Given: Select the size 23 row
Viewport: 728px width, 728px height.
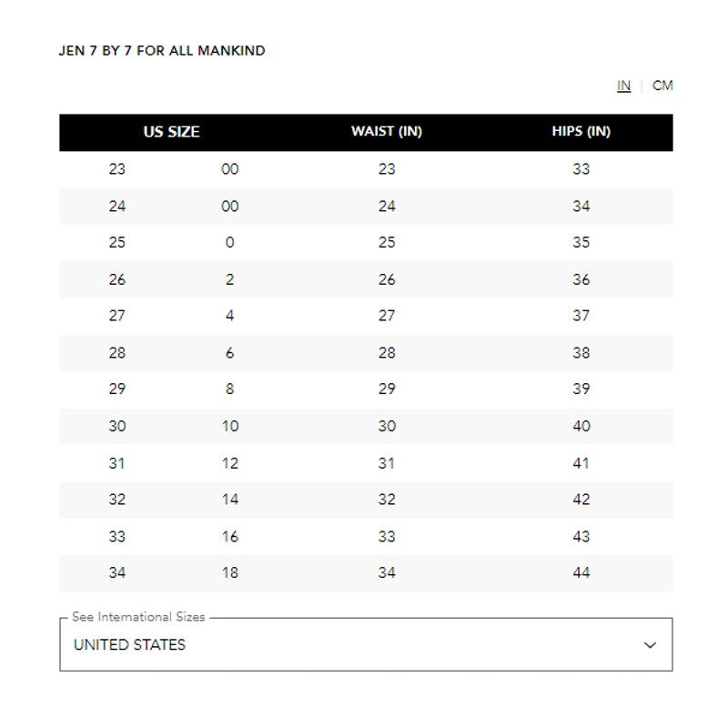Looking at the screenshot, I should [366, 169].
